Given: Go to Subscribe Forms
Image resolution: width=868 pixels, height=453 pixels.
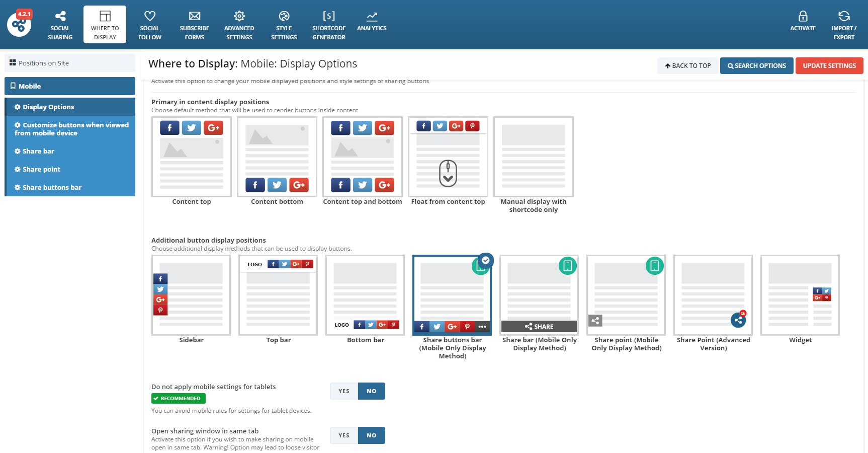Looking at the screenshot, I should coord(195,25).
